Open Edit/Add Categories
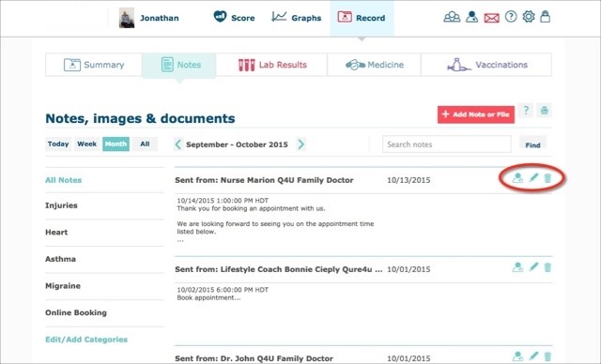This screenshot has width=601, height=364. [86, 339]
